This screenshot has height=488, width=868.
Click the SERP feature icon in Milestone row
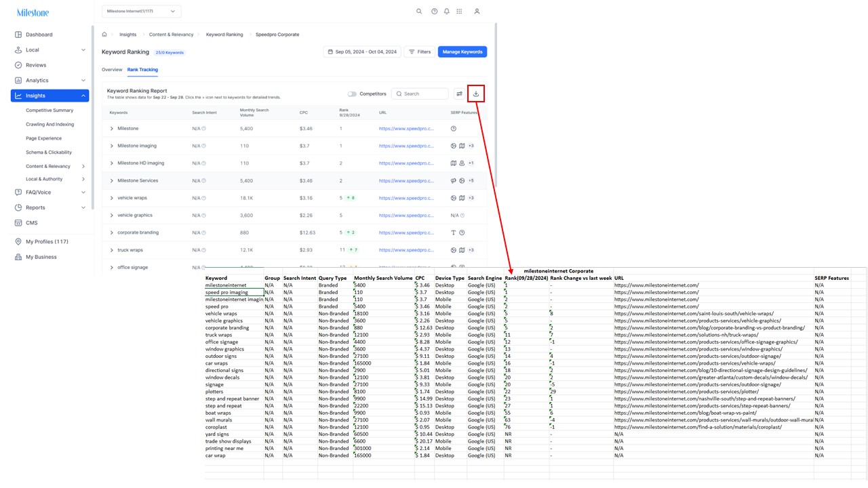[x=454, y=129]
